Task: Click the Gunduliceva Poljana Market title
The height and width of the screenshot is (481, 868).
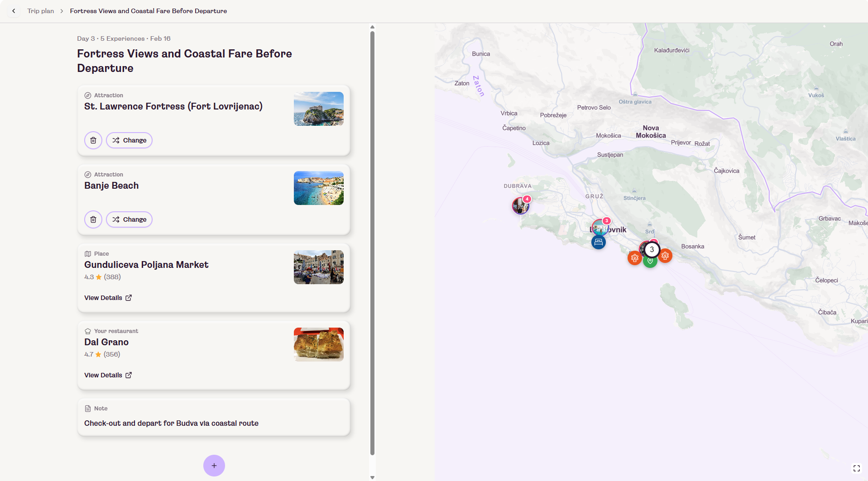Action: [x=146, y=265]
